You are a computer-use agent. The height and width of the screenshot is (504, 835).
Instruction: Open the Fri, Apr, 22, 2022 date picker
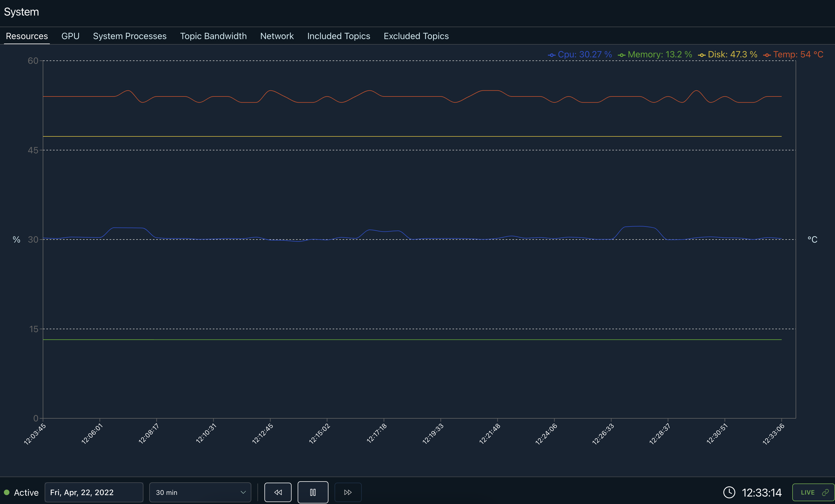tap(93, 492)
